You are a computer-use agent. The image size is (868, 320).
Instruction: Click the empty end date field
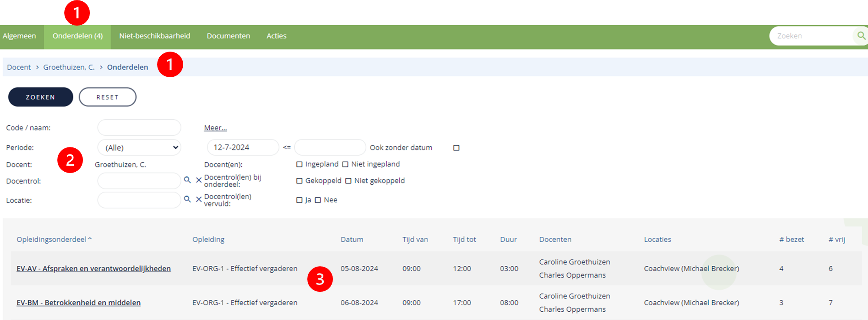click(330, 147)
